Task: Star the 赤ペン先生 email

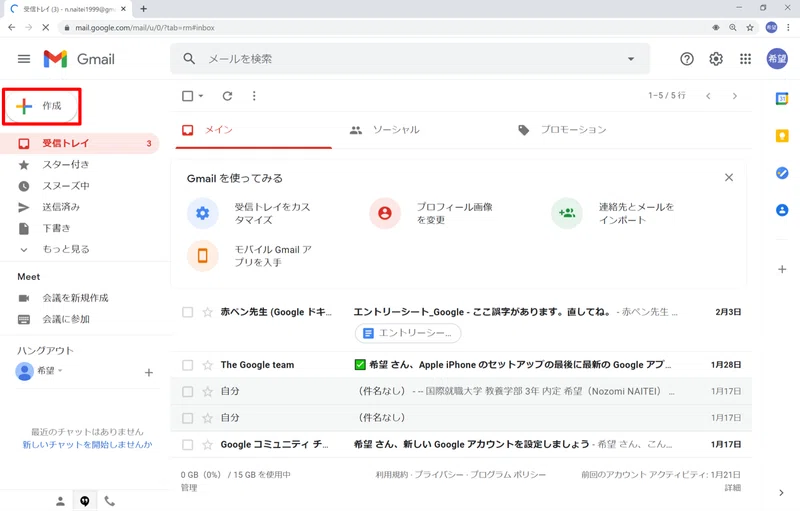Action: click(x=207, y=312)
